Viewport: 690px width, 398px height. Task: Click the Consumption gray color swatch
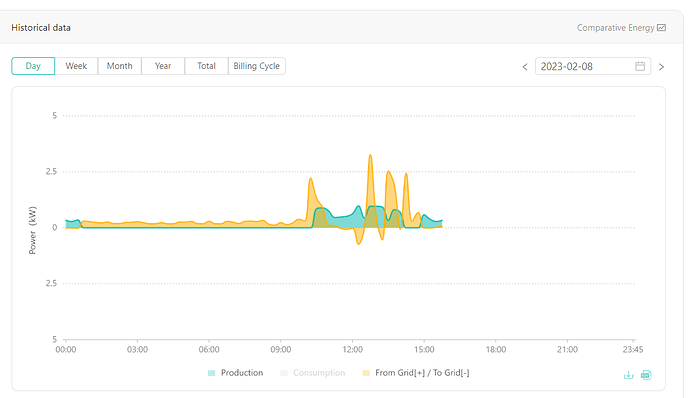coord(284,373)
